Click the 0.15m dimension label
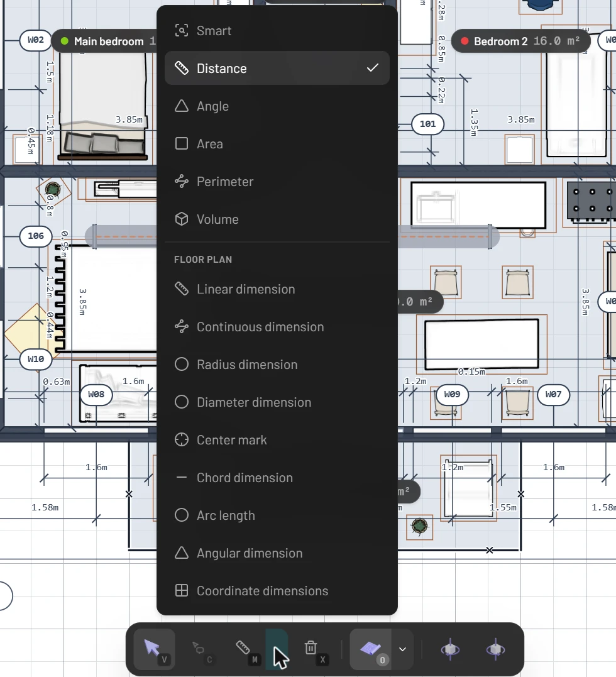This screenshot has width=616, height=677. (x=471, y=372)
